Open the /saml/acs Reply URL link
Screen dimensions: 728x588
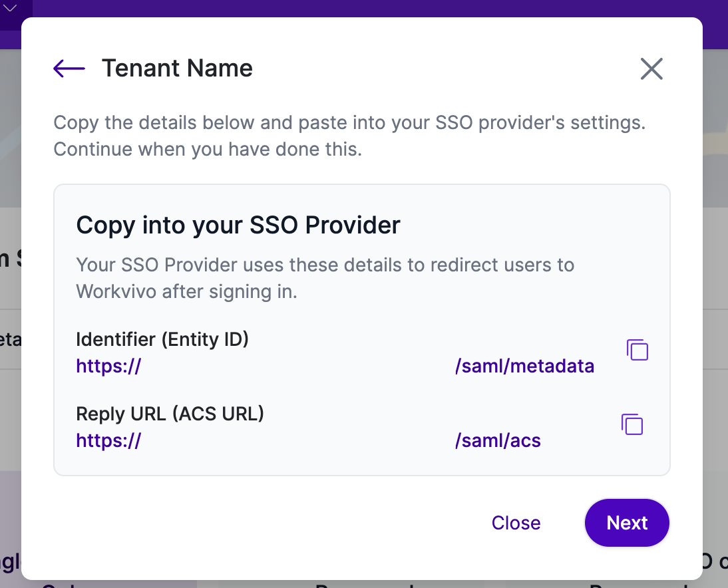[x=308, y=440]
